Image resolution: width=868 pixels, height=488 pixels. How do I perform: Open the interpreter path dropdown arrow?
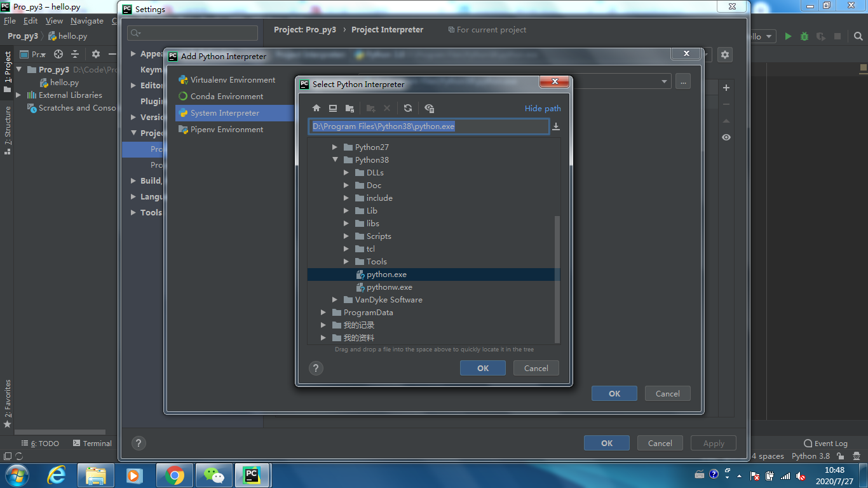coord(665,81)
